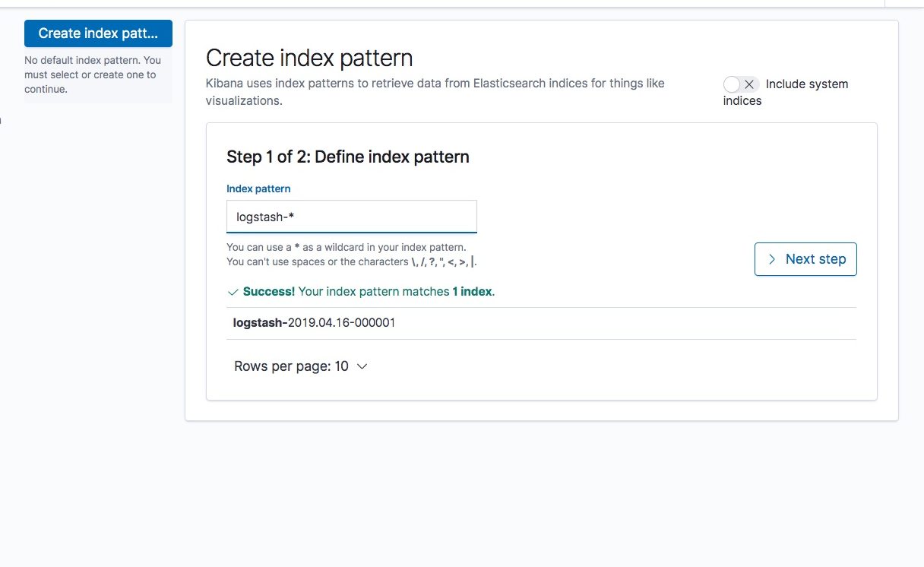Click the green success checkmark icon
This screenshot has height=567, width=924.
coord(233,292)
